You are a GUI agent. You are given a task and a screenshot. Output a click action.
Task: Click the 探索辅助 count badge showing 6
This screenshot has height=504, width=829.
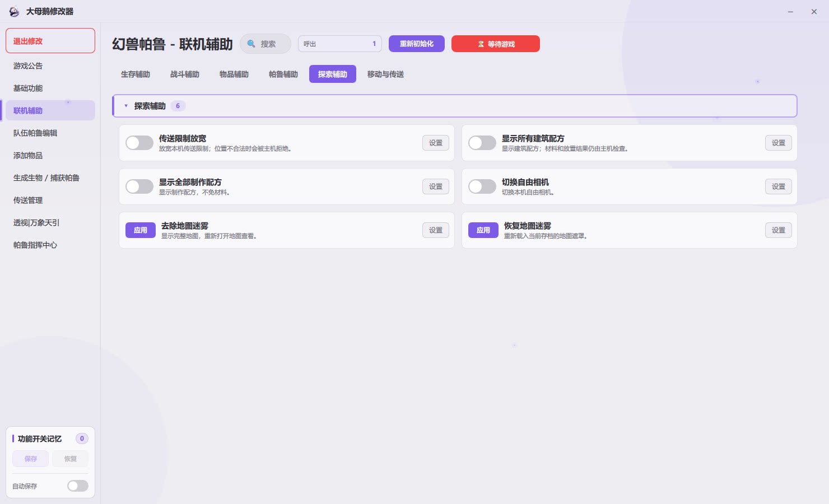178,106
